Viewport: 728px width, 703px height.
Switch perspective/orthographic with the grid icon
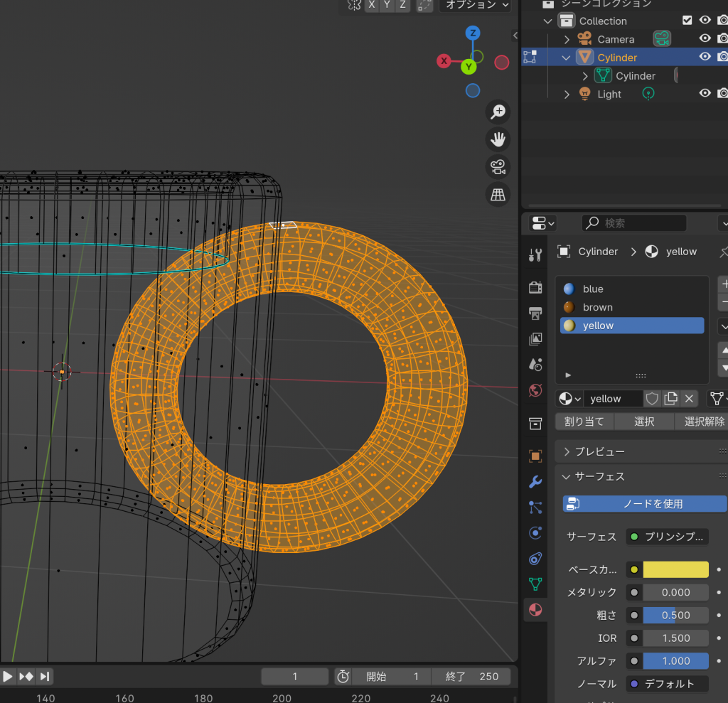point(498,193)
